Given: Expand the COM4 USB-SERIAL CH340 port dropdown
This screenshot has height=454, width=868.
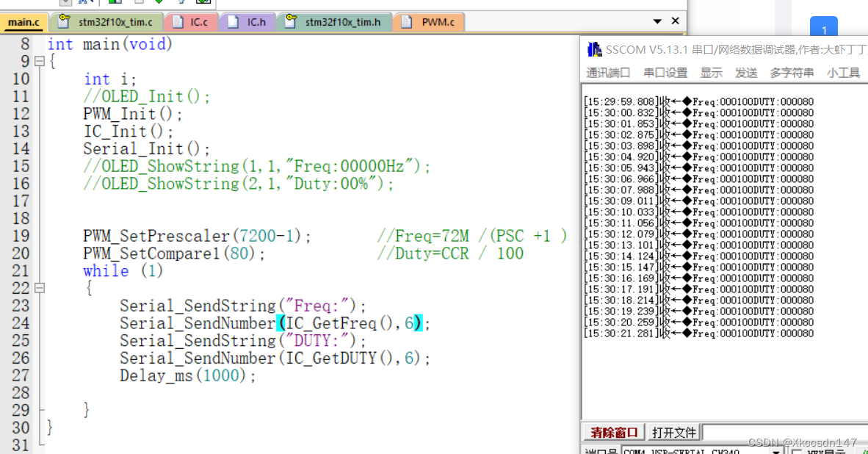Looking at the screenshot, I should (776, 451).
